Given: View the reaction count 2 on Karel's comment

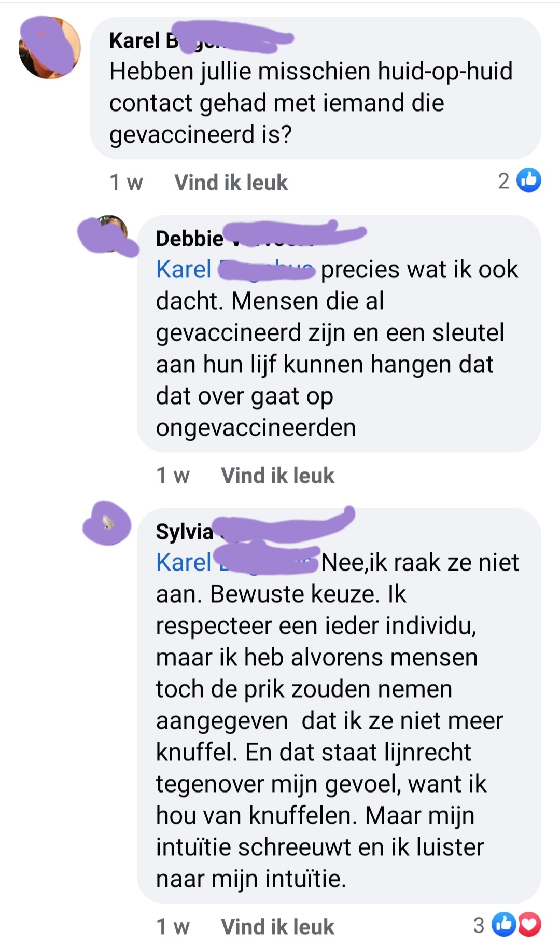Looking at the screenshot, I should [x=504, y=181].
